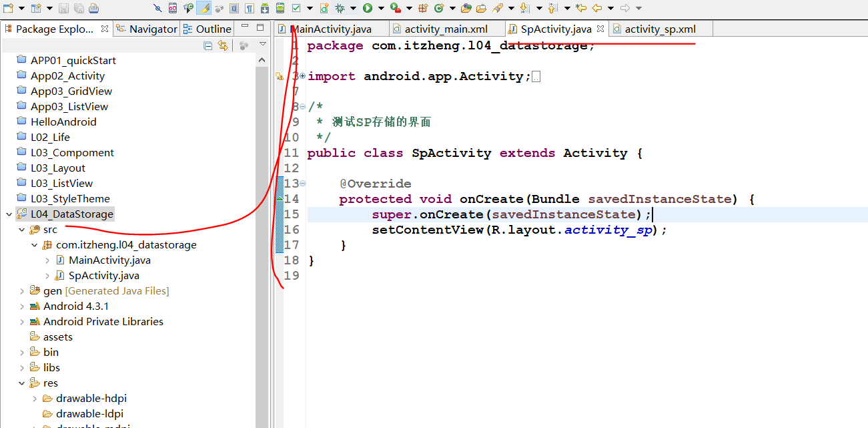868x428 pixels.
Task: Click the Save All toolbar icon
Action: [x=79, y=8]
